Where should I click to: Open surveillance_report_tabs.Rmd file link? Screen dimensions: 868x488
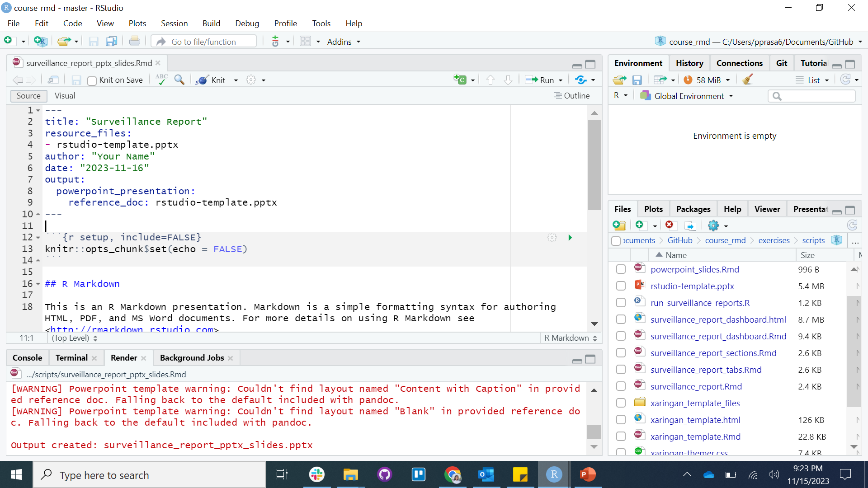(x=706, y=370)
